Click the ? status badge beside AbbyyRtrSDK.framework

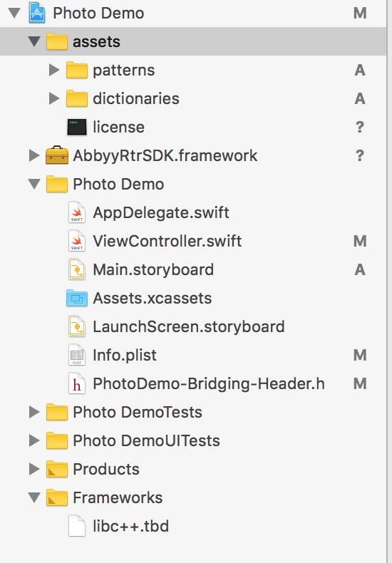[360, 155]
